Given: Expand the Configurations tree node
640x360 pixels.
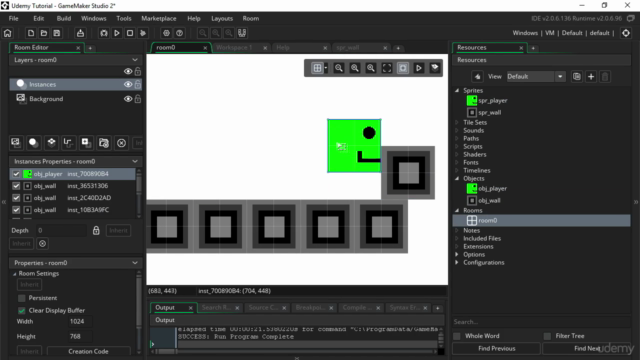Looking at the screenshot, I should click(x=457, y=262).
